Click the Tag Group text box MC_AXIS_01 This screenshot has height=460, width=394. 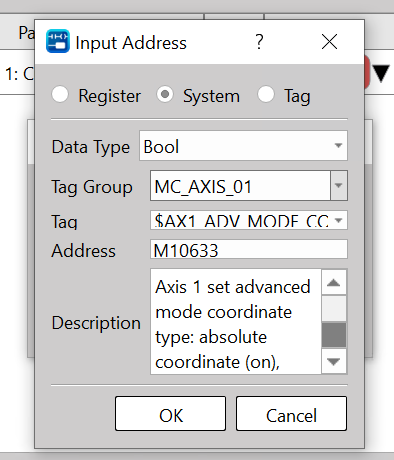(x=240, y=186)
